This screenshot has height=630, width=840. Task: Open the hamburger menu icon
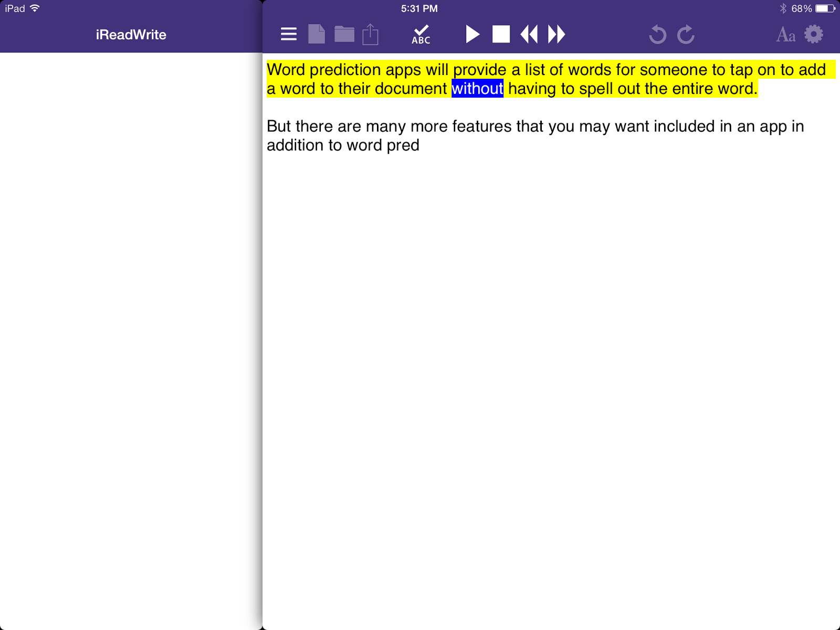click(289, 34)
